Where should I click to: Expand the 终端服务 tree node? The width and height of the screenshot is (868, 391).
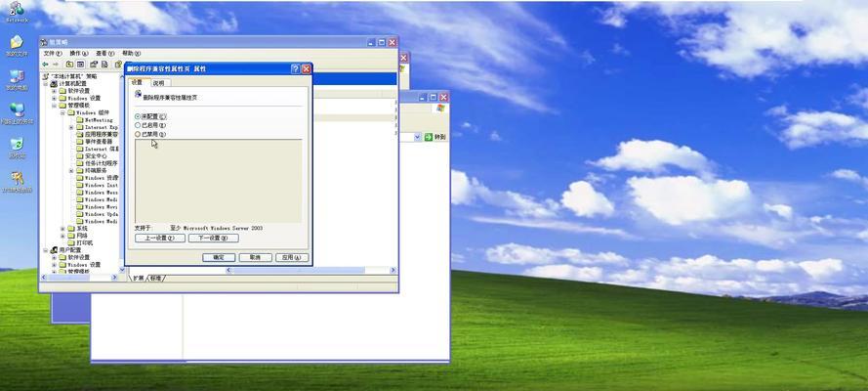click(71, 171)
